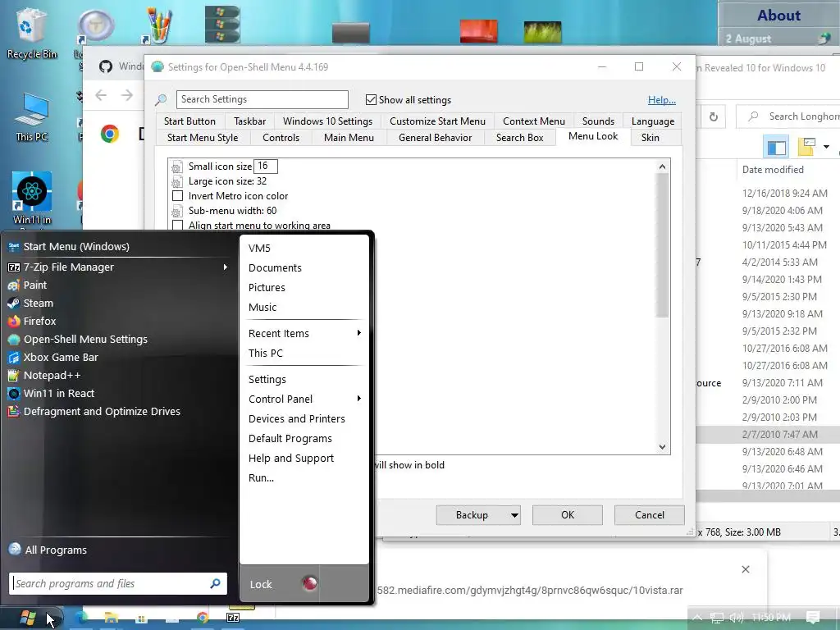Launch Paint from the Start menu
This screenshot has height=630, width=840.
coord(118,285)
